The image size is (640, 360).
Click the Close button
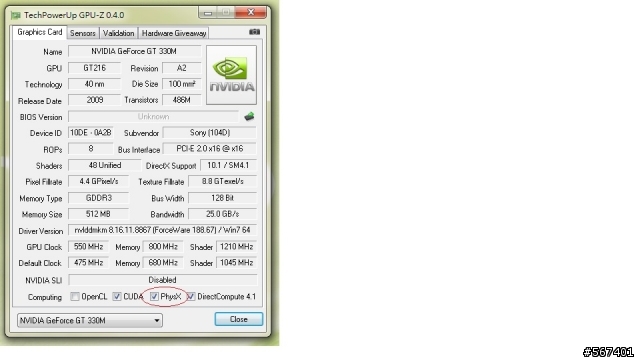239,319
